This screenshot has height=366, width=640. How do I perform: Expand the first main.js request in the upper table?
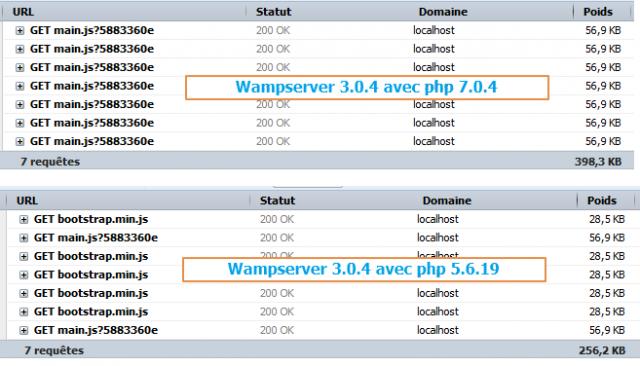pyautogui.click(x=20, y=31)
